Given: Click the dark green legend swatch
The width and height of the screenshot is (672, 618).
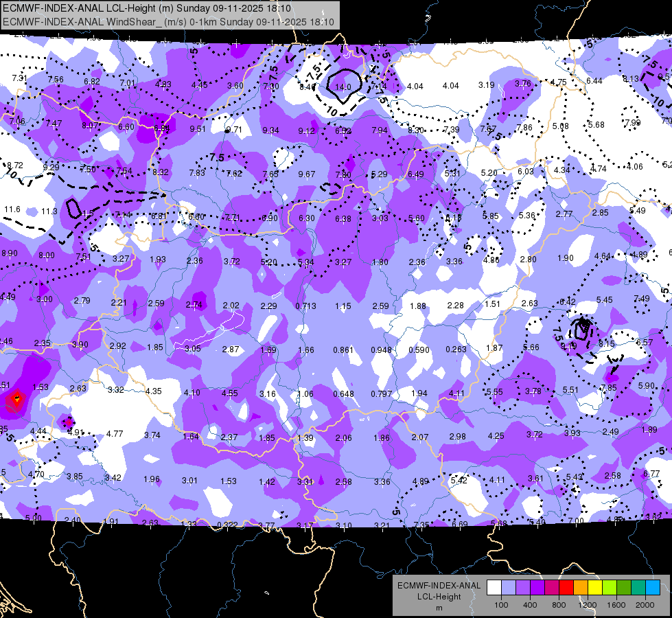Looking at the screenshot, I should 624,587.
